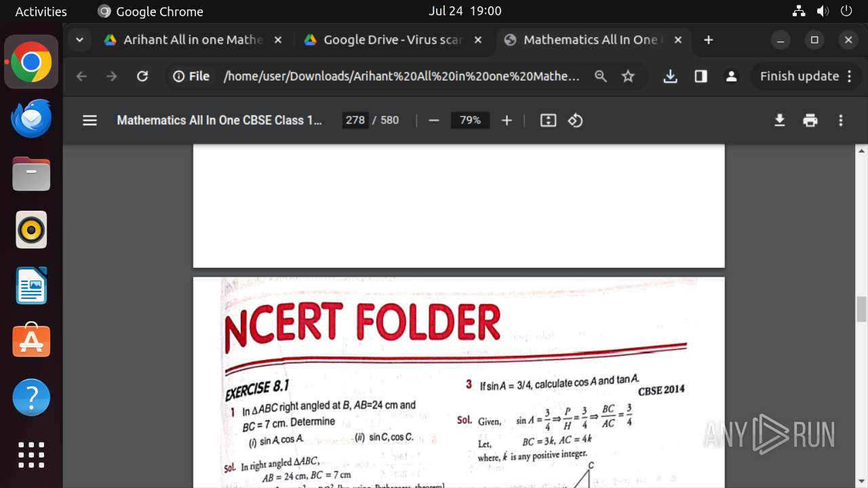The height and width of the screenshot is (488, 868).
Task: Click the volume icon in top bar
Action: click(823, 11)
